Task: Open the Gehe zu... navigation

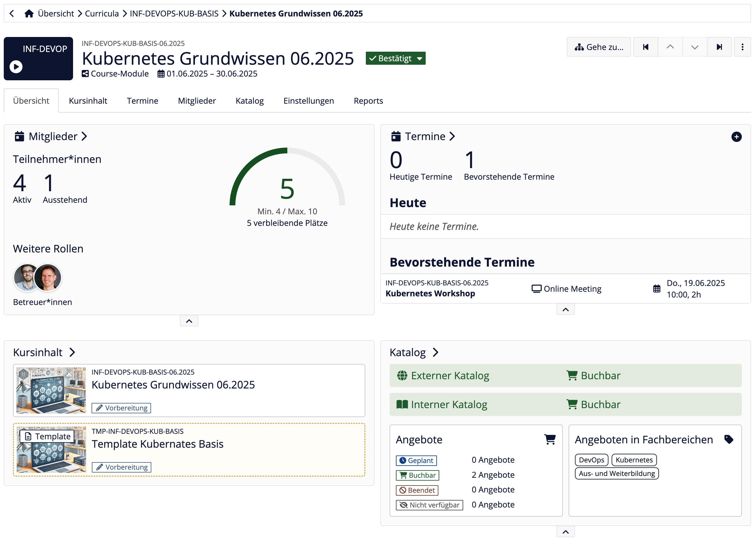Action: 598,47
